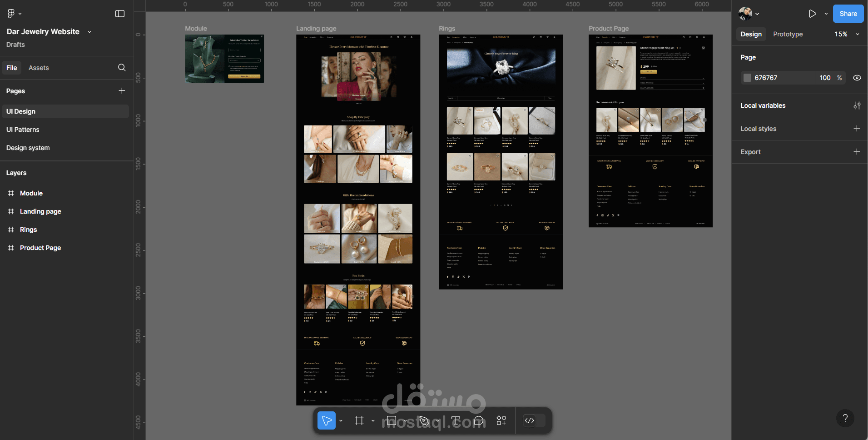Switch to the Prototype tab
The width and height of the screenshot is (868, 440).
(788, 34)
